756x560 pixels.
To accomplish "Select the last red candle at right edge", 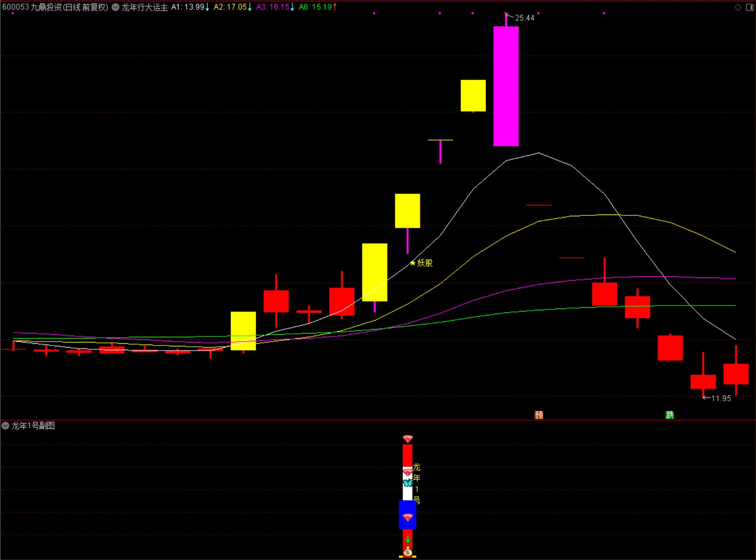I will [736, 374].
